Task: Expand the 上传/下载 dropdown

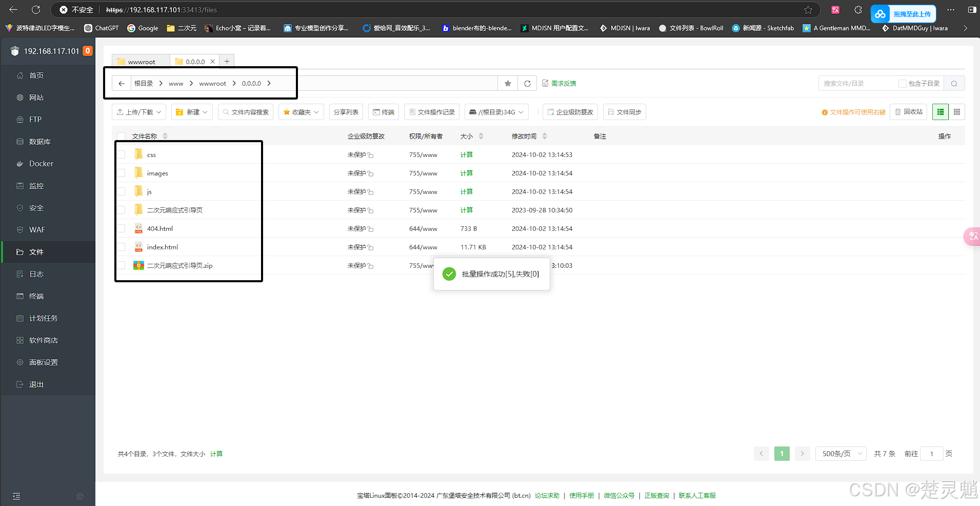Action: tap(139, 112)
